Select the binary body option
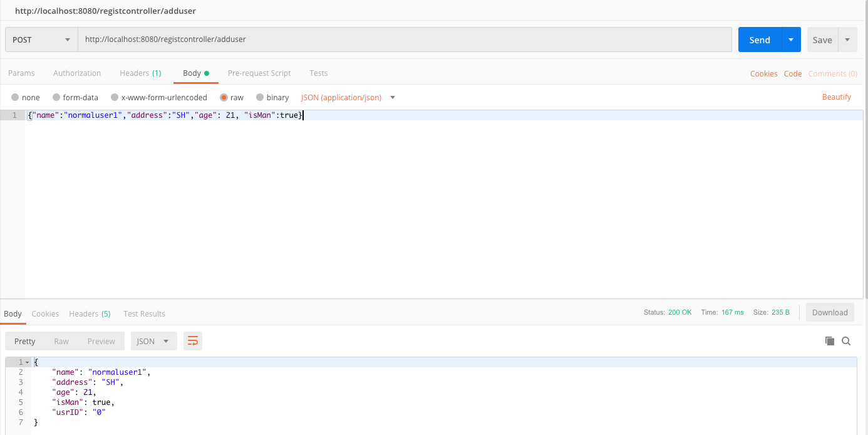868x435 pixels. pos(273,98)
